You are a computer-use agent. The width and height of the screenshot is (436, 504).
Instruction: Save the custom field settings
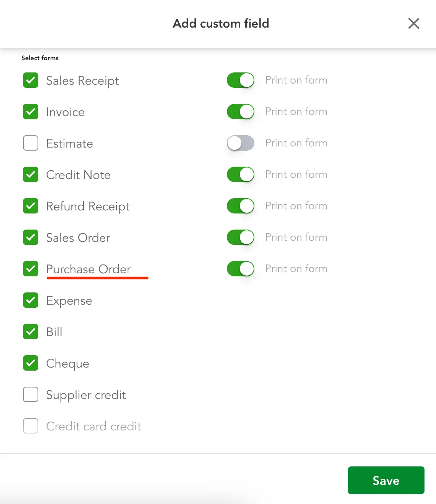[386, 480]
